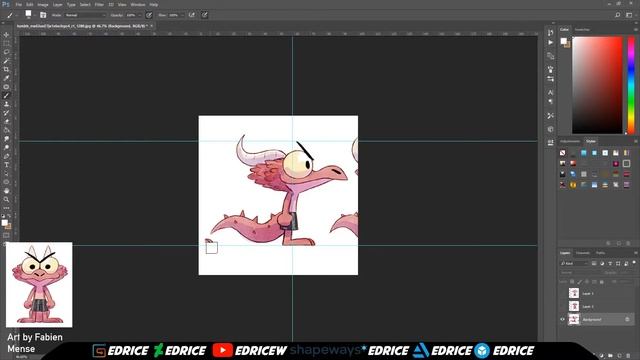This screenshot has width=640, height=360.
Task: Select the Eraser tool
Action: pyautogui.click(x=6, y=122)
